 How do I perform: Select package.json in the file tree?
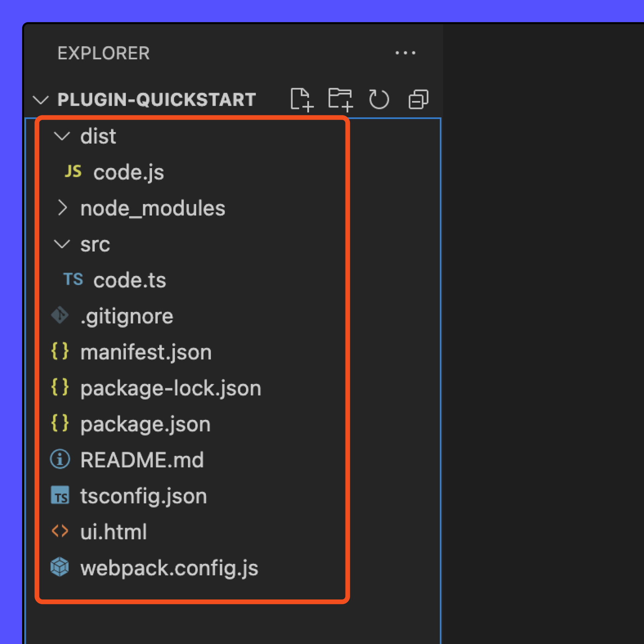(145, 424)
